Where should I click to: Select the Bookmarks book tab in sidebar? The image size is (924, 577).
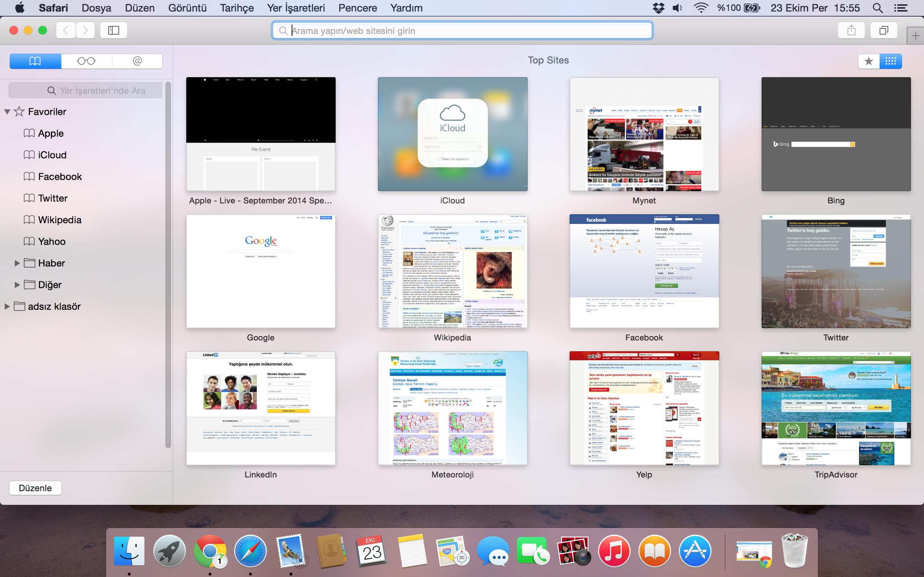point(35,61)
